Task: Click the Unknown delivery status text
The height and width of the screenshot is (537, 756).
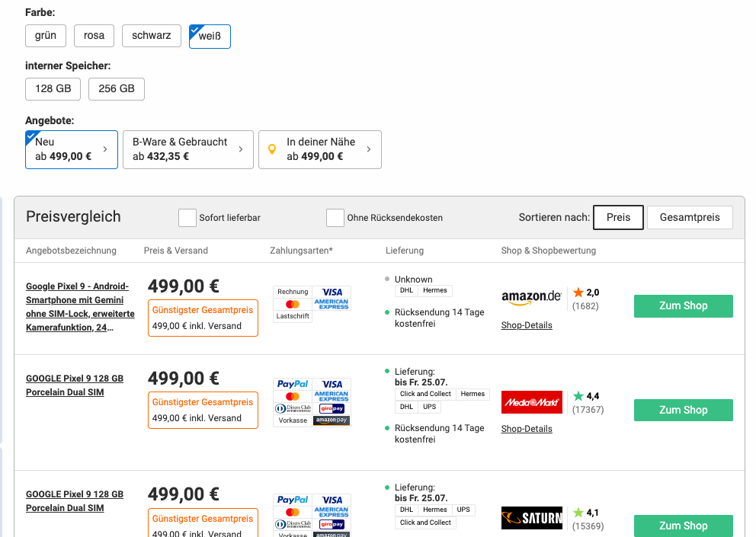Action: 414,280
